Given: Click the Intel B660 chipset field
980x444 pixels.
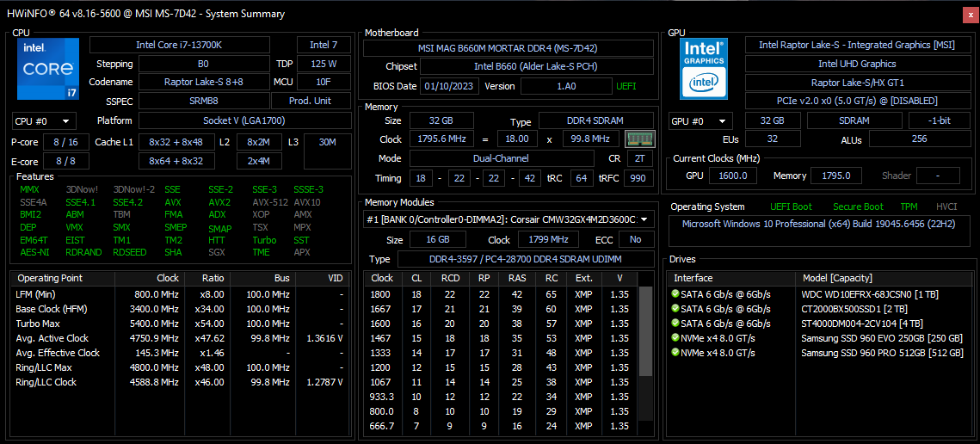Looking at the screenshot, I should click(x=537, y=66).
